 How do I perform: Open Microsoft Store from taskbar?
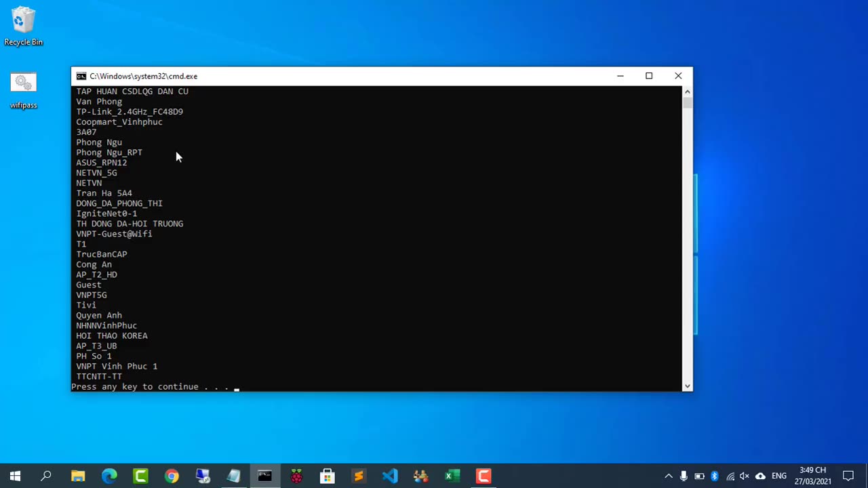328,476
